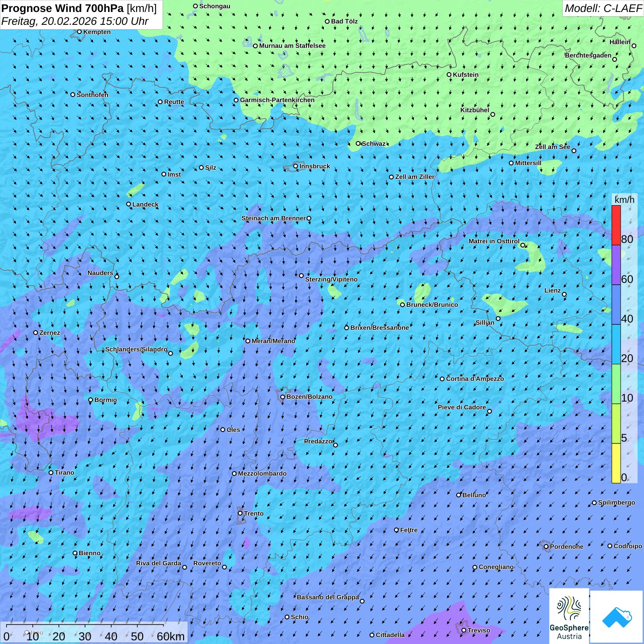This screenshot has width=644, height=644.
Task: Click the Kitzbühel city label
Action: (475, 110)
